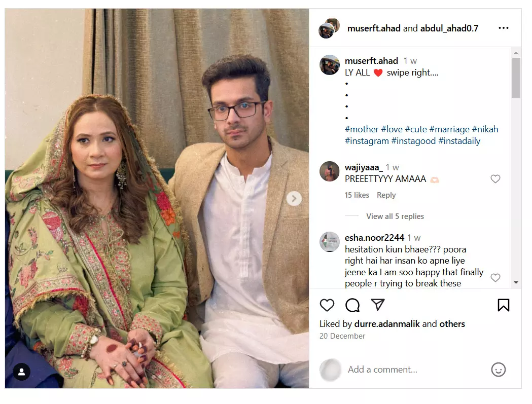Image resolution: width=532 pixels, height=404 pixels.
Task: Open the #mother hashtag link
Action: click(361, 129)
